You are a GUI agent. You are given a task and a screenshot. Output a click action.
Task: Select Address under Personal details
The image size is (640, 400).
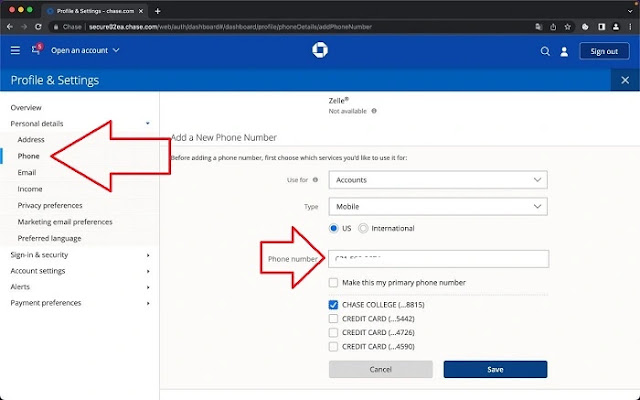coord(31,140)
